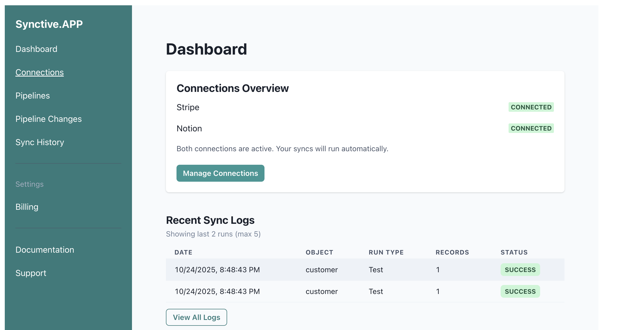Open the Billing settings page

[x=27, y=207]
